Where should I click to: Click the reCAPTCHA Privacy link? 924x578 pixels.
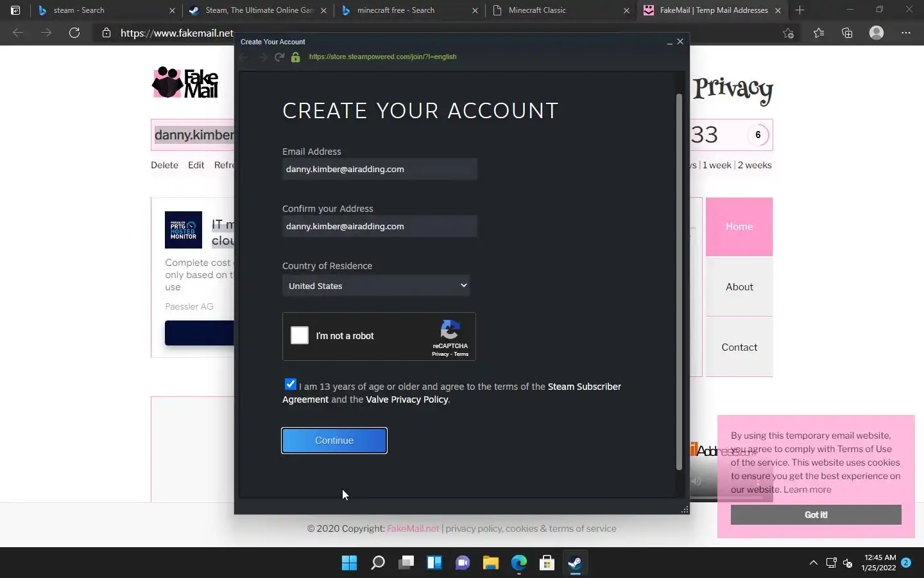point(440,354)
